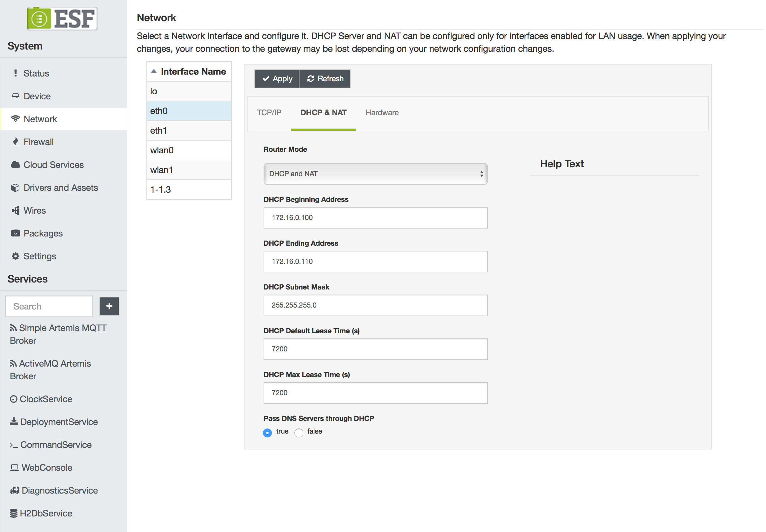Select the 1-1.3 interface row

189,190
